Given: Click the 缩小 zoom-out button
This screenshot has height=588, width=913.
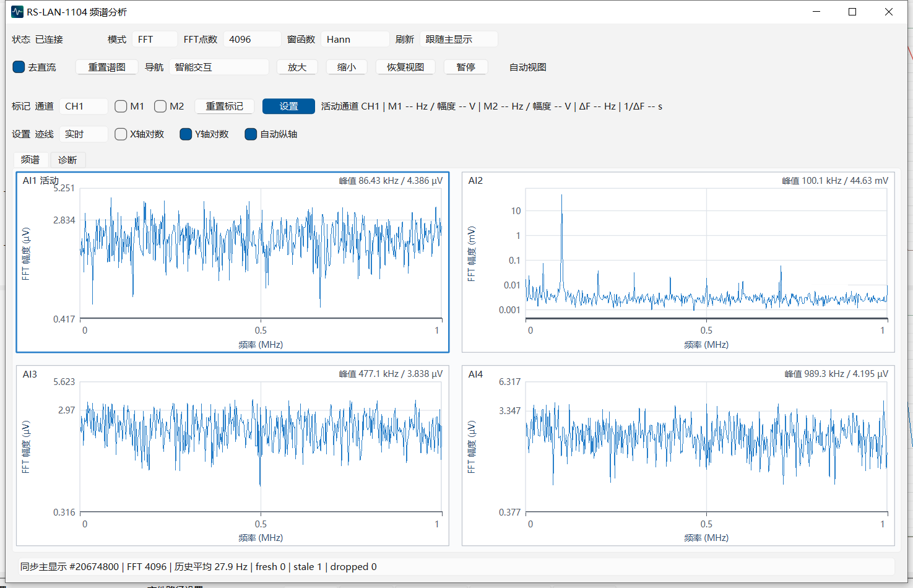Looking at the screenshot, I should 347,67.
